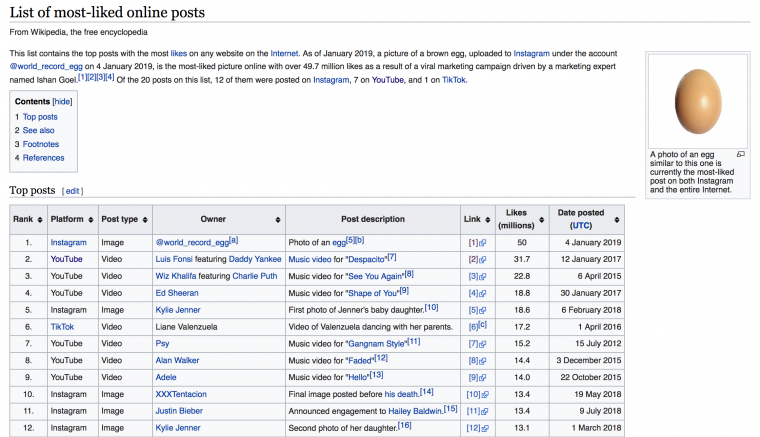
Task: Open @world_record_egg link in intro paragraph
Action: click(46, 66)
